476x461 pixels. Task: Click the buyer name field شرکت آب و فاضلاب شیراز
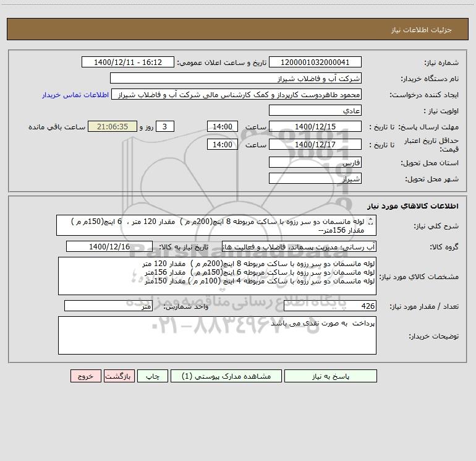point(236,78)
